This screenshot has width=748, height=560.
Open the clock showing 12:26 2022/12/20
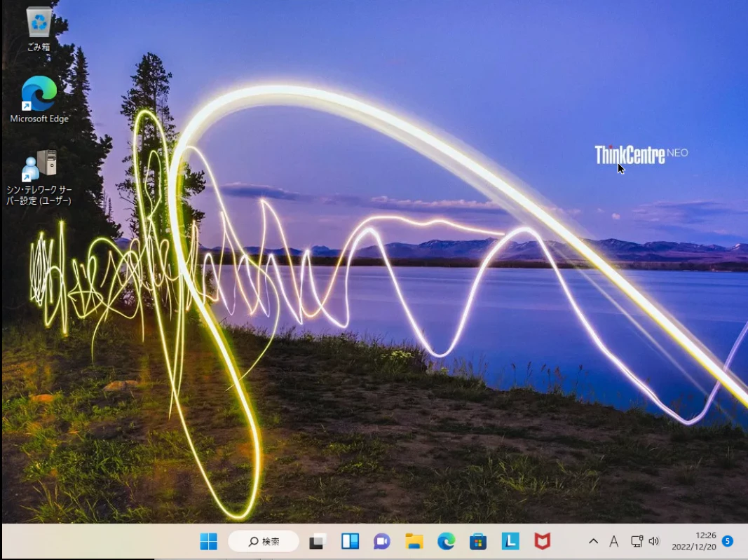[694, 541]
